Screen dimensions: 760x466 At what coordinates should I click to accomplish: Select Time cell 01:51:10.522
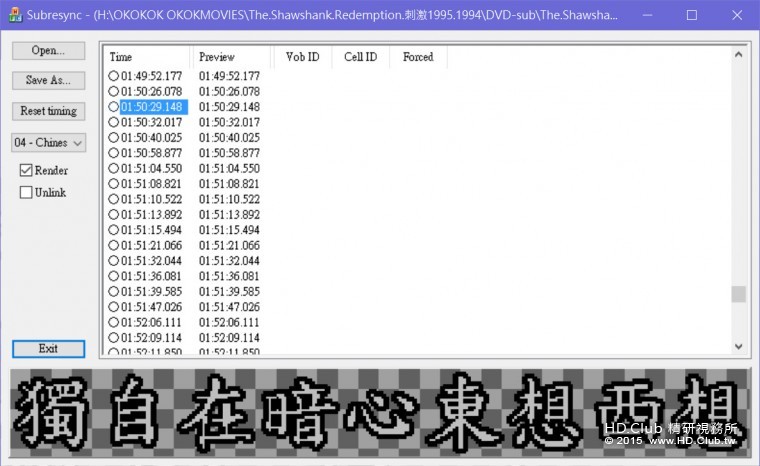pos(151,199)
